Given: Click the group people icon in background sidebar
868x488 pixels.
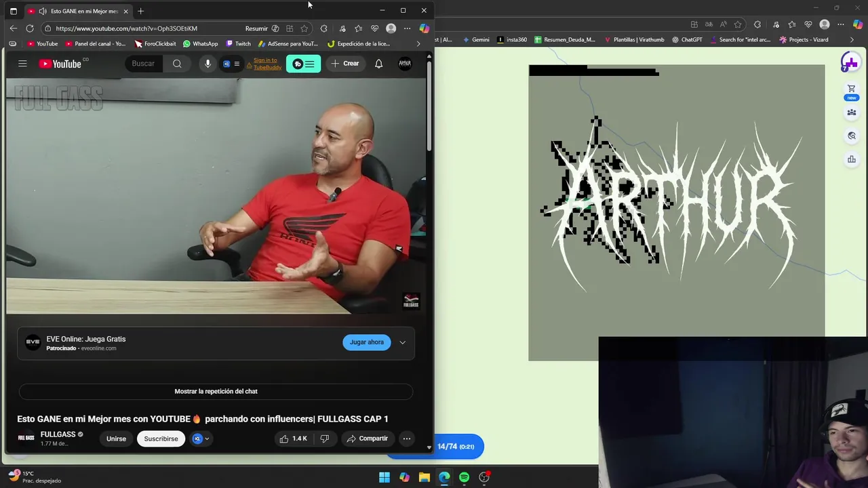Looking at the screenshot, I should click(x=851, y=113).
